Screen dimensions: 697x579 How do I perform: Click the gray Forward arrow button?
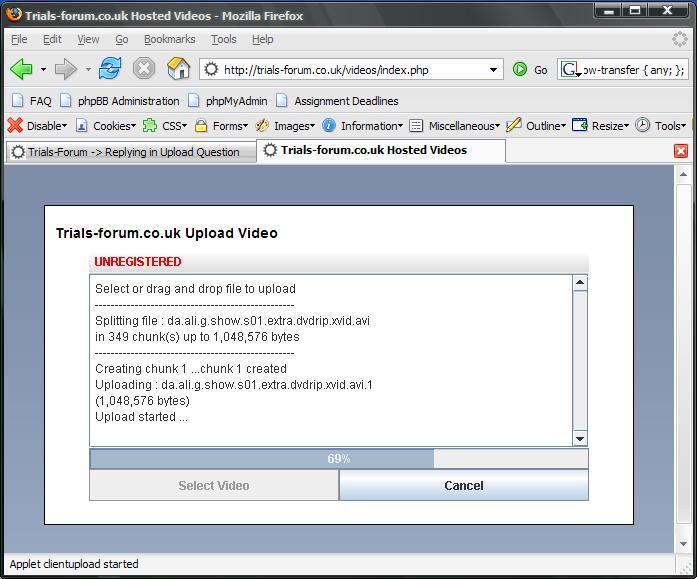pos(66,69)
